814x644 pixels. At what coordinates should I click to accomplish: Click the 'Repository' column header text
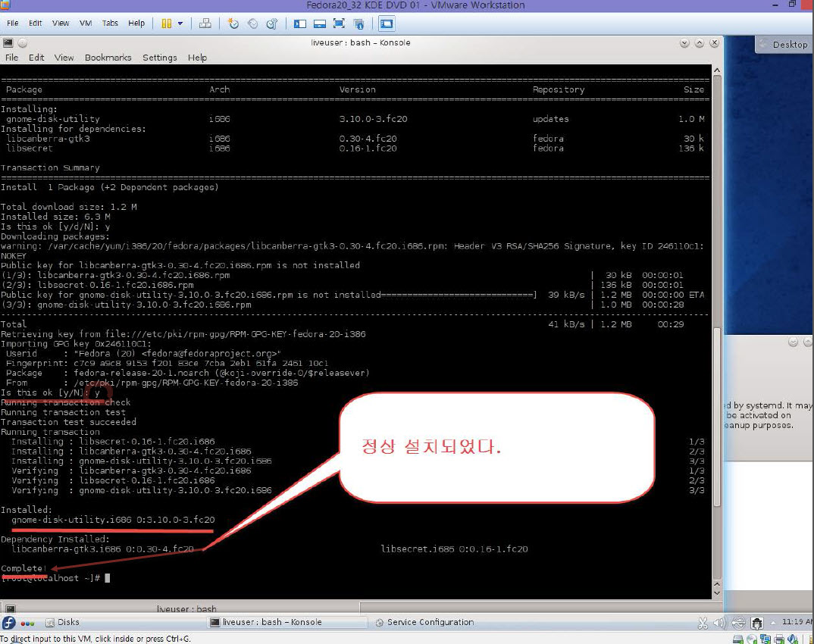click(x=559, y=89)
